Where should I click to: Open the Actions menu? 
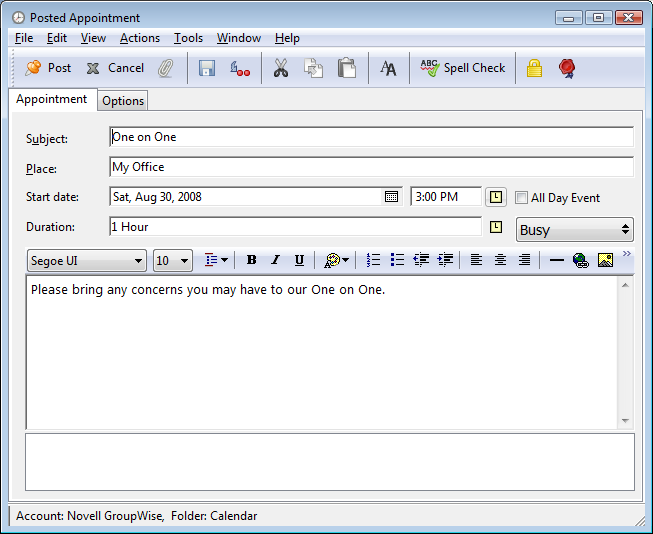[139, 38]
